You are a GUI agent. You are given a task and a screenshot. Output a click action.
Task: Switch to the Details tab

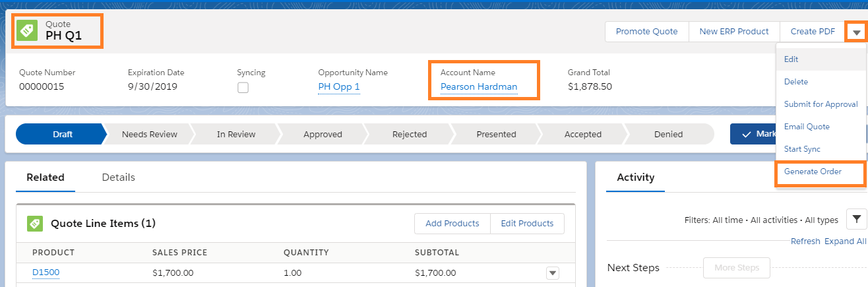pos(119,177)
